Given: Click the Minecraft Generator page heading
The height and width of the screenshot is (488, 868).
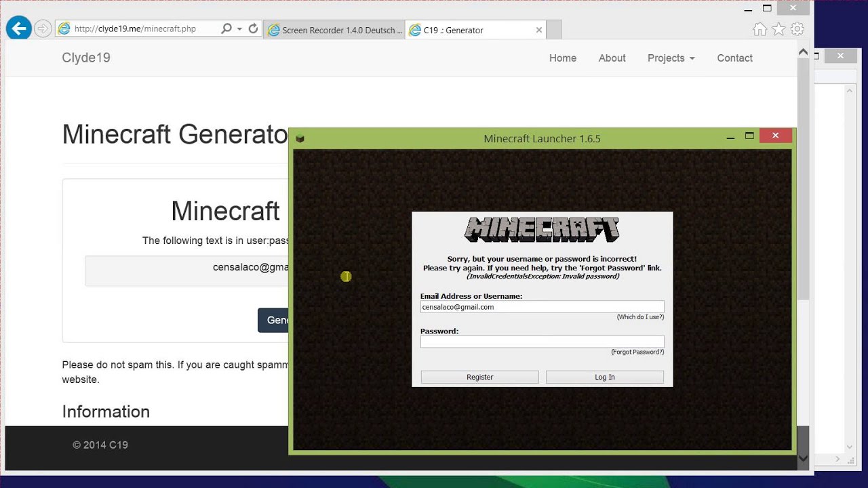Looking at the screenshot, I should pyautogui.click(x=175, y=135).
